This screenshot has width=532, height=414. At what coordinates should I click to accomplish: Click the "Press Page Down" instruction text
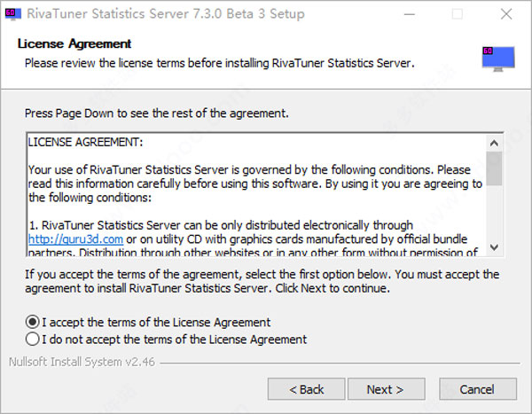(157, 114)
